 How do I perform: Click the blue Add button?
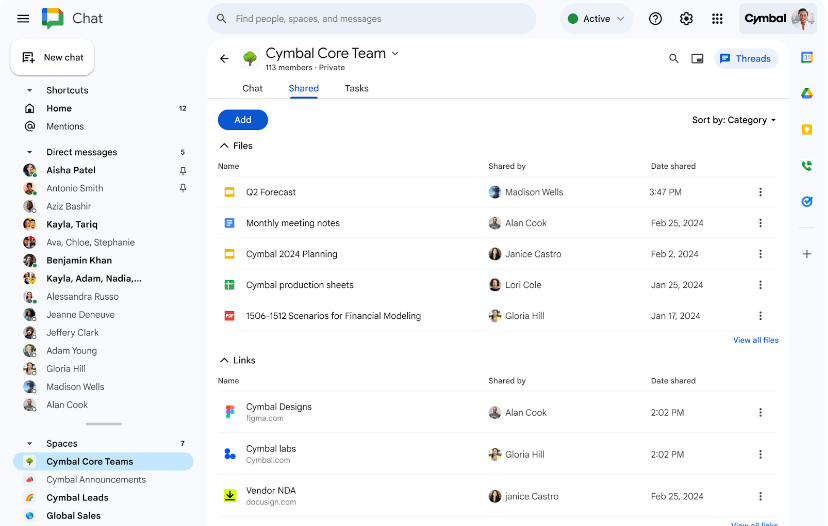pyautogui.click(x=243, y=120)
